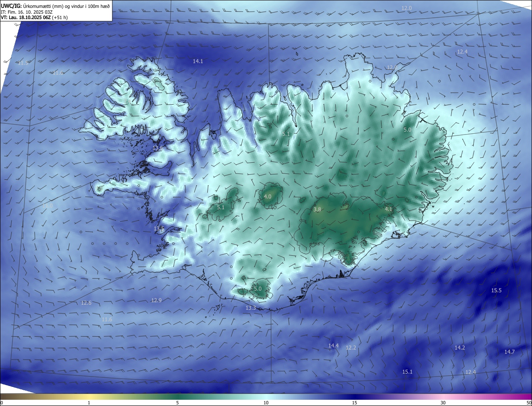Click the 12.6 value label on the map
Viewport: 532px width, 406px height.
point(86,303)
